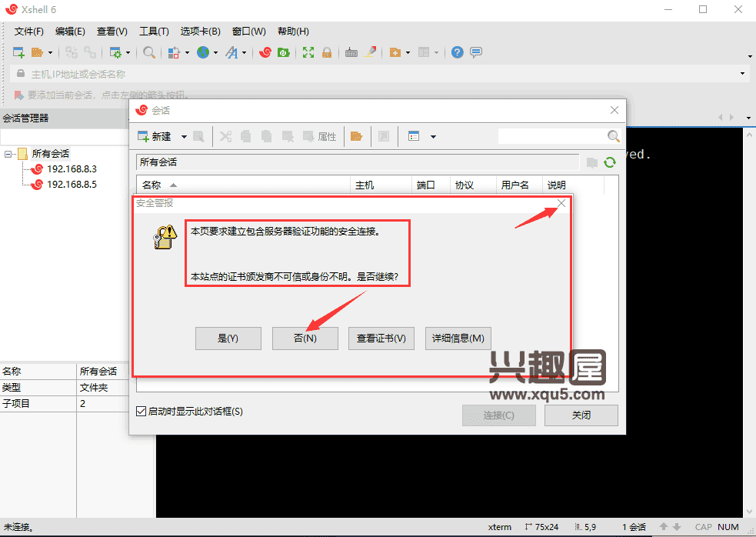756x537 pixels.
Task: Click the 关闭 button in sessions dialog
Action: [x=581, y=415]
